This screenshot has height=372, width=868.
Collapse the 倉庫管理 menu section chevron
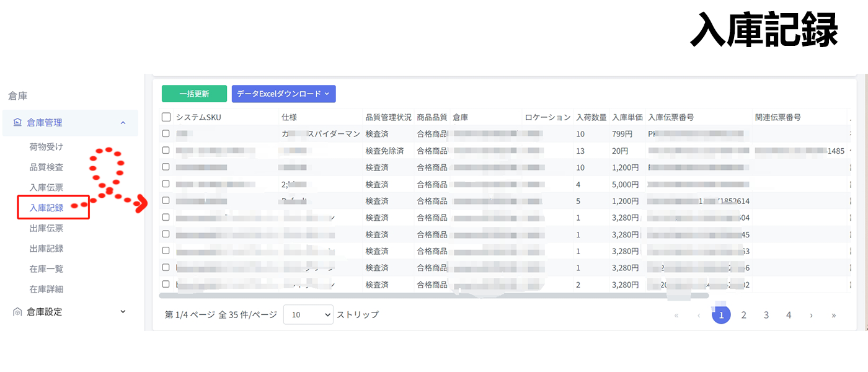[x=123, y=123]
